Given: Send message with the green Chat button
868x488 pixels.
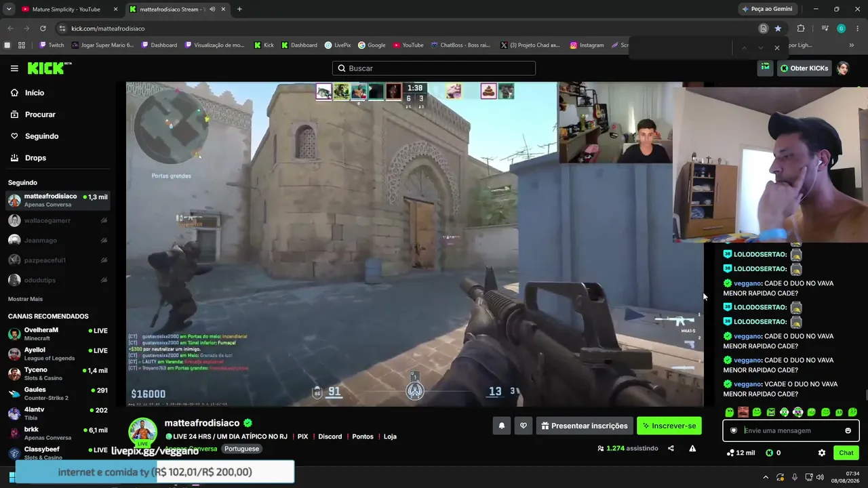Looking at the screenshot, I should coord(846,453).
